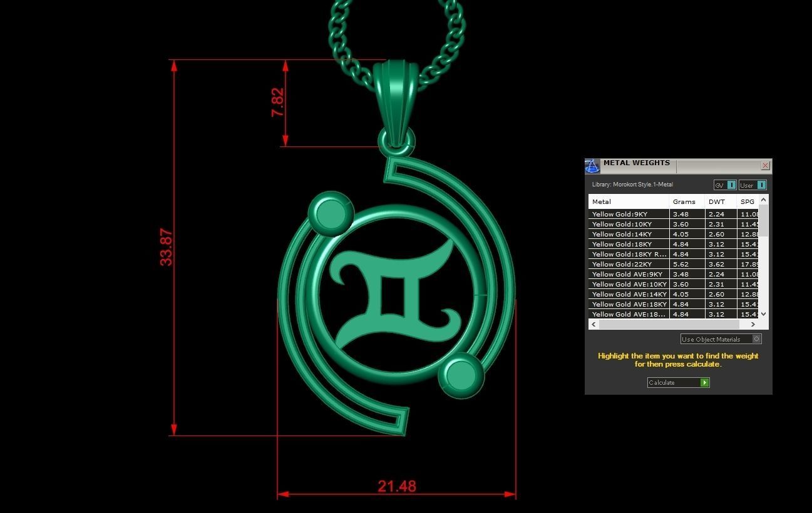Click the vertical scrollbar thumb in the metal list

click(763, 220)
